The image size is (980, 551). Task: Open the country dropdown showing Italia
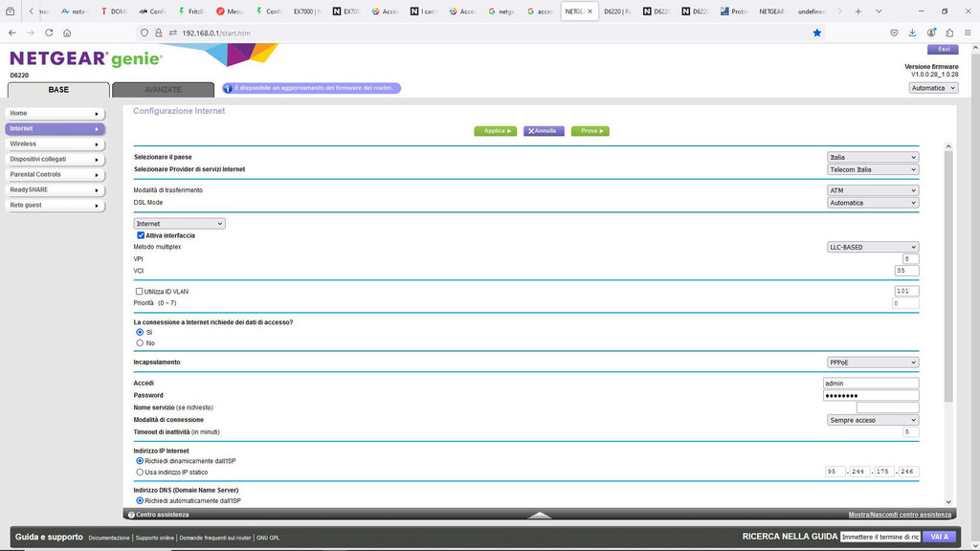coord(873,158)
